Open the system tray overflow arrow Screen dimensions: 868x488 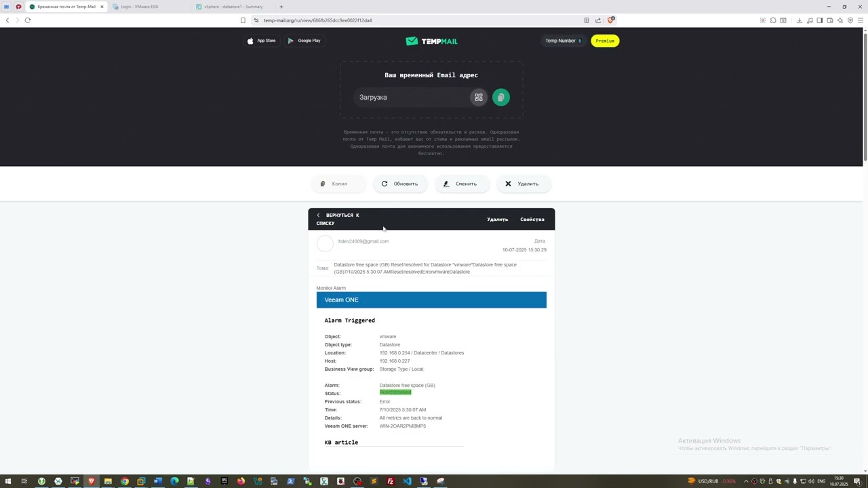point(746,481)
